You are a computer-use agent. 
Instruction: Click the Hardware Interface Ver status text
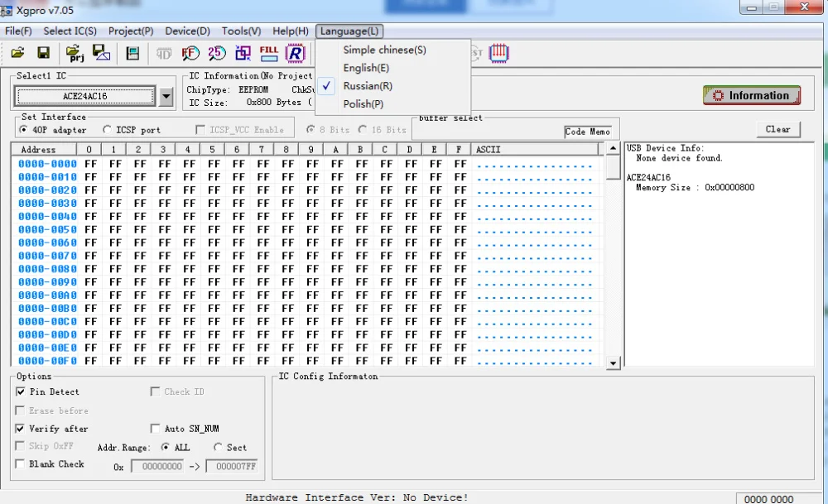coord(356,497)
